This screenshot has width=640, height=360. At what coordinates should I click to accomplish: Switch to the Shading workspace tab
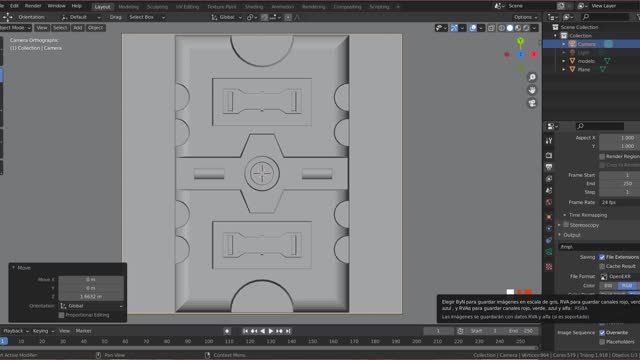(x=254, y=7)
